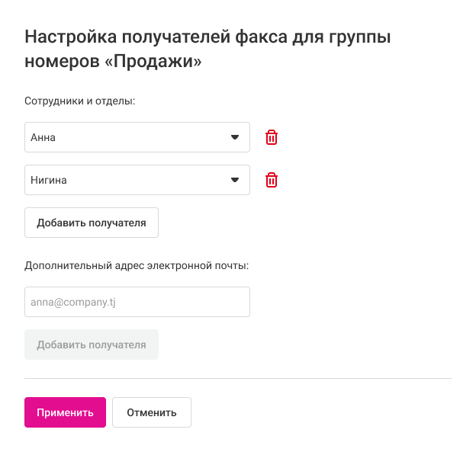This screenshot has height=452, width=476.
Task: Remove the Нигина recipient via the trash icon
Action: [x=272, y=180]
